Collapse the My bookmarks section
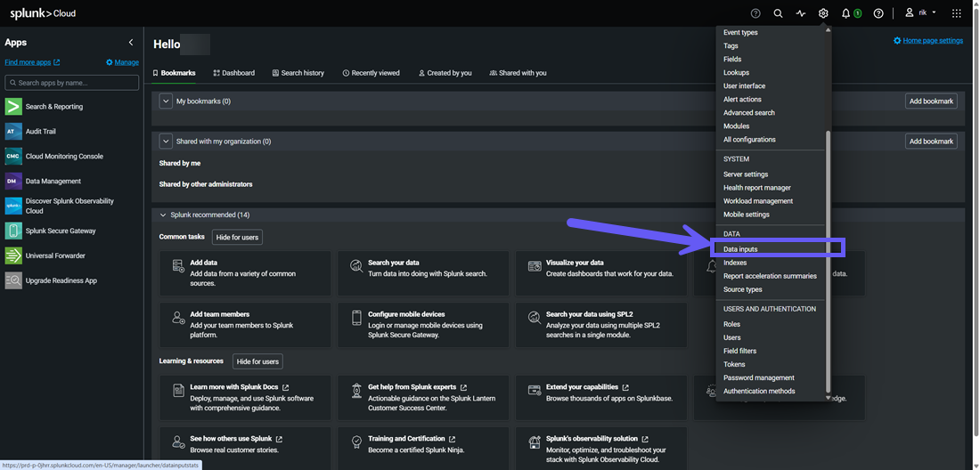The height and width of the screenshot is (470, 980). coord(166,101)
